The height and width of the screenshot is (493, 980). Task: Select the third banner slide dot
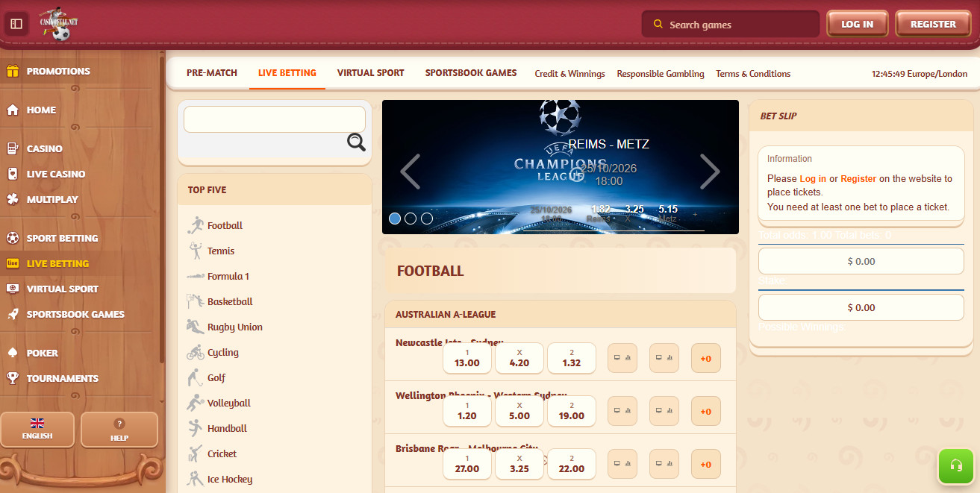coord(427,219)
